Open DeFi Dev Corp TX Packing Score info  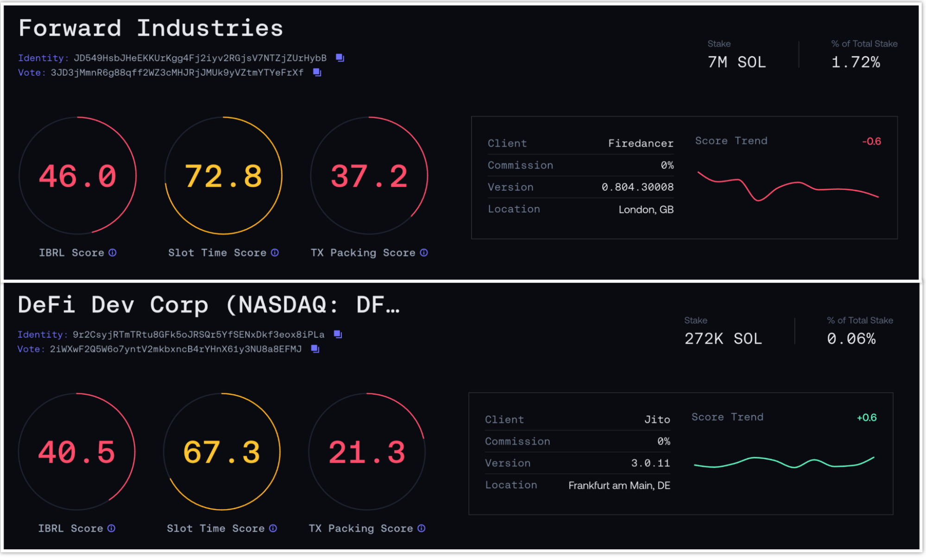point(422,528)
